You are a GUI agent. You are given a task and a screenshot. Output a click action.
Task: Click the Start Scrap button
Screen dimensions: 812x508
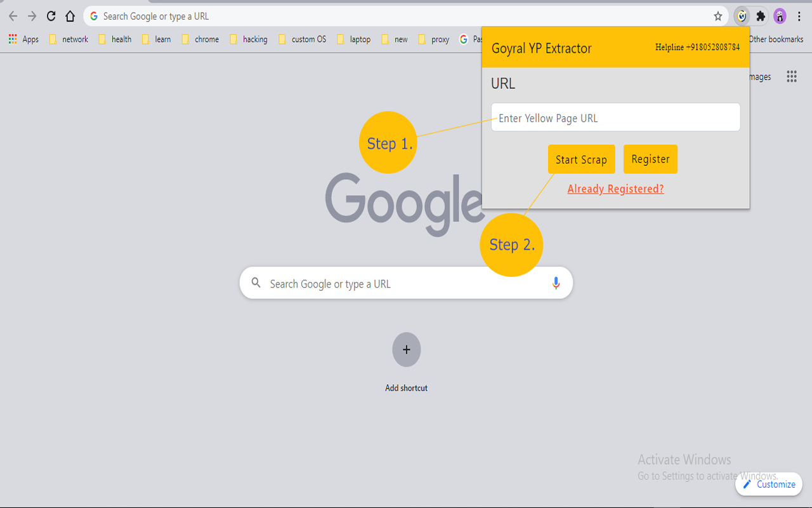(x=581, y=159)
